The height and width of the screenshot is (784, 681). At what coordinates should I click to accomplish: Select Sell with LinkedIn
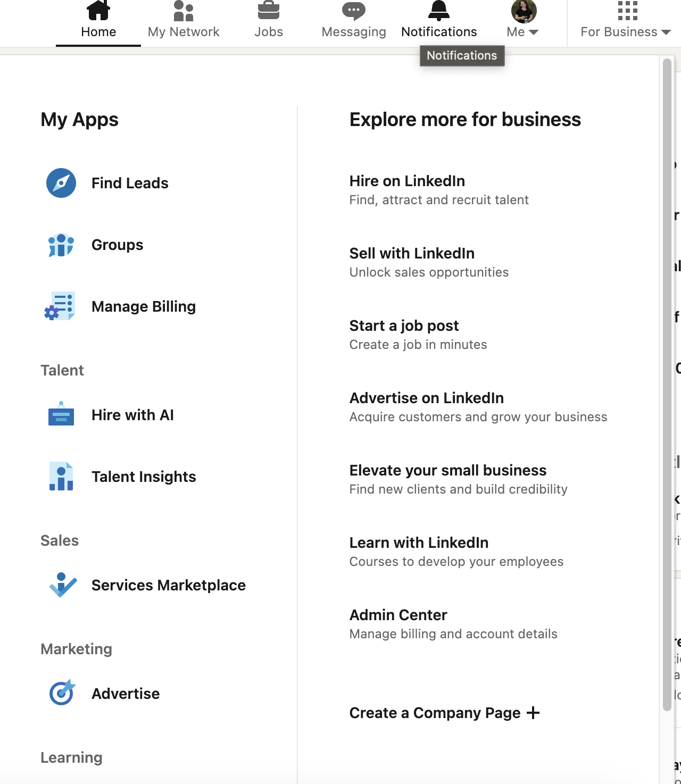[x=412, y=253]
